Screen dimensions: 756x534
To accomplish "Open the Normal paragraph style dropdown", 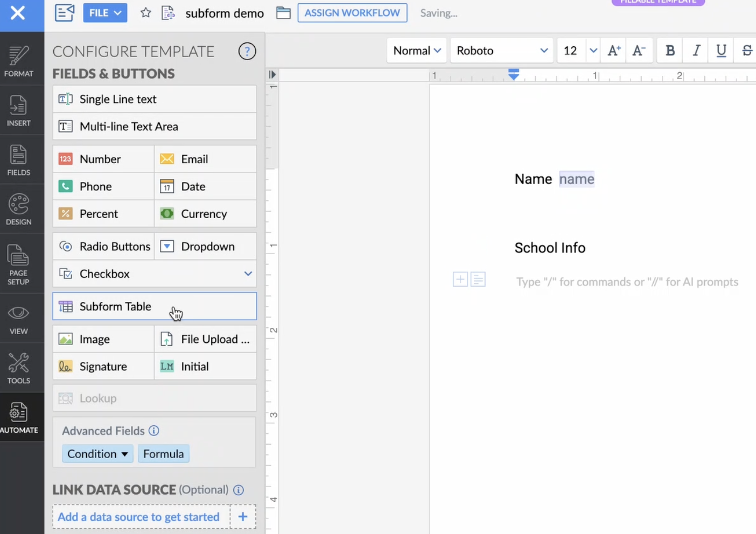I will 417,51.
